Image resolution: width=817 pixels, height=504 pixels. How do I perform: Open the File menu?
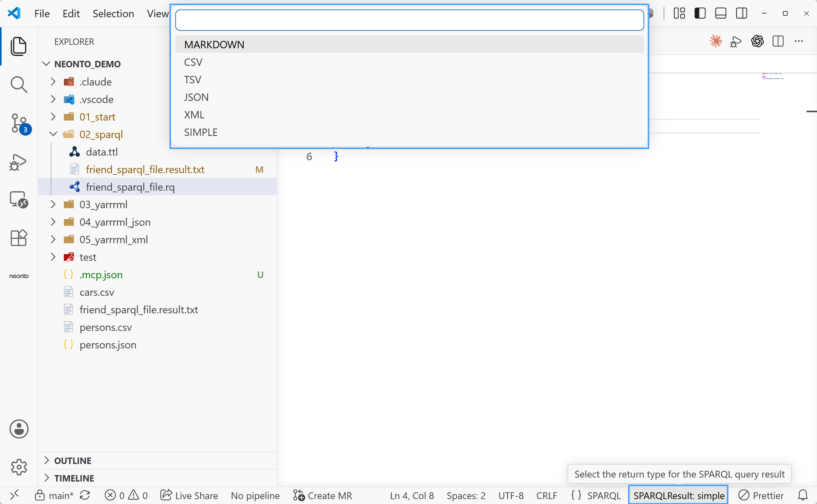click(x=42, y=13)
